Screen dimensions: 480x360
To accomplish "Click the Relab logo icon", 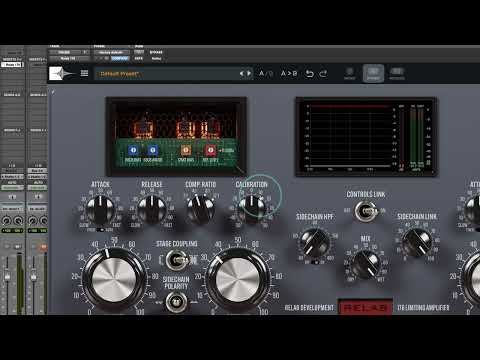I will pyautogui.click(x=62, y=73).
